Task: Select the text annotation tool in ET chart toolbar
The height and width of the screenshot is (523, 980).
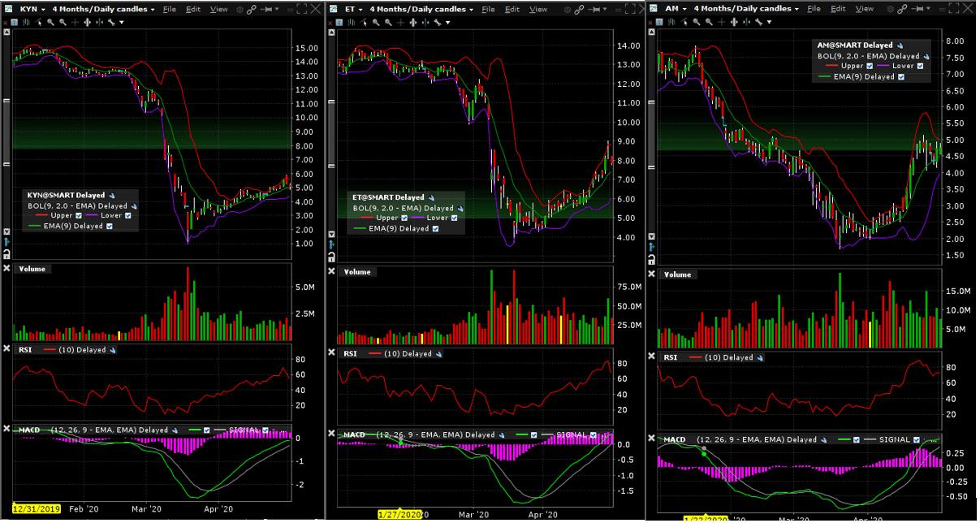Action: [339, 22]
